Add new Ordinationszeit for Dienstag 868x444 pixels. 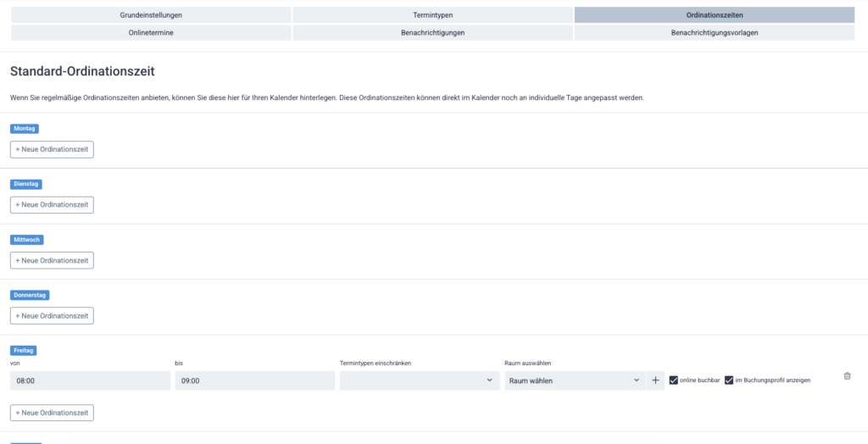click(x=52, y=205)
